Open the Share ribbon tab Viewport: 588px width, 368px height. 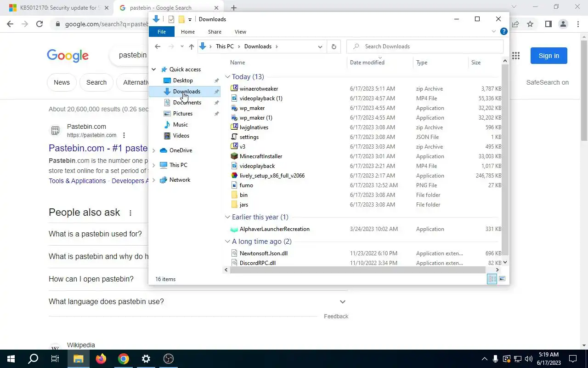coord(215,32)
